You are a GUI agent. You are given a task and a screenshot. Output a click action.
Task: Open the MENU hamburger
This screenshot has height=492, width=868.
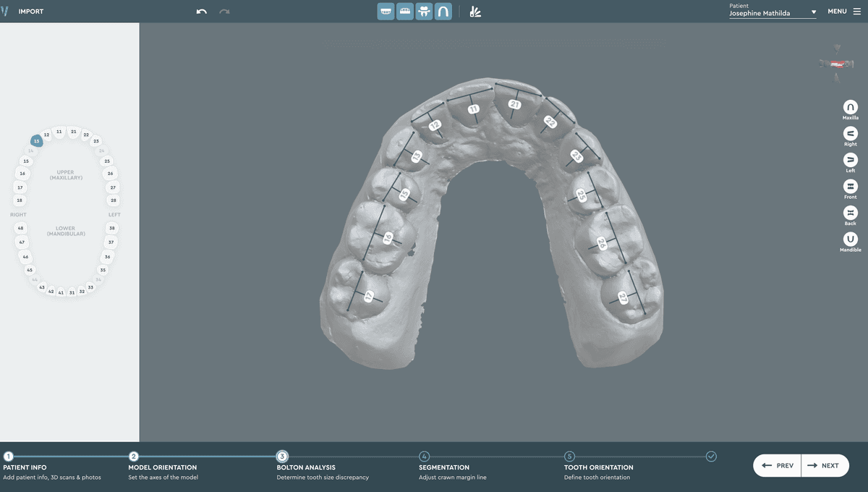pos(856,11)
